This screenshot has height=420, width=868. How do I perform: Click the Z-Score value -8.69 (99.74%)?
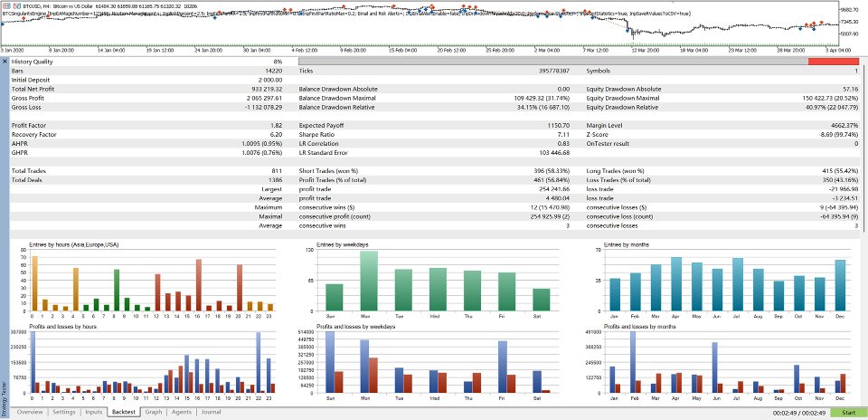(x=838, y=134)
